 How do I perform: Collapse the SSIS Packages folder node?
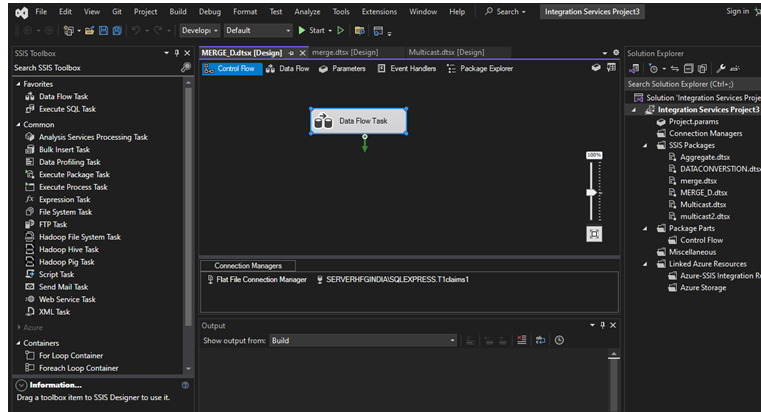click(x=645, y=145)
